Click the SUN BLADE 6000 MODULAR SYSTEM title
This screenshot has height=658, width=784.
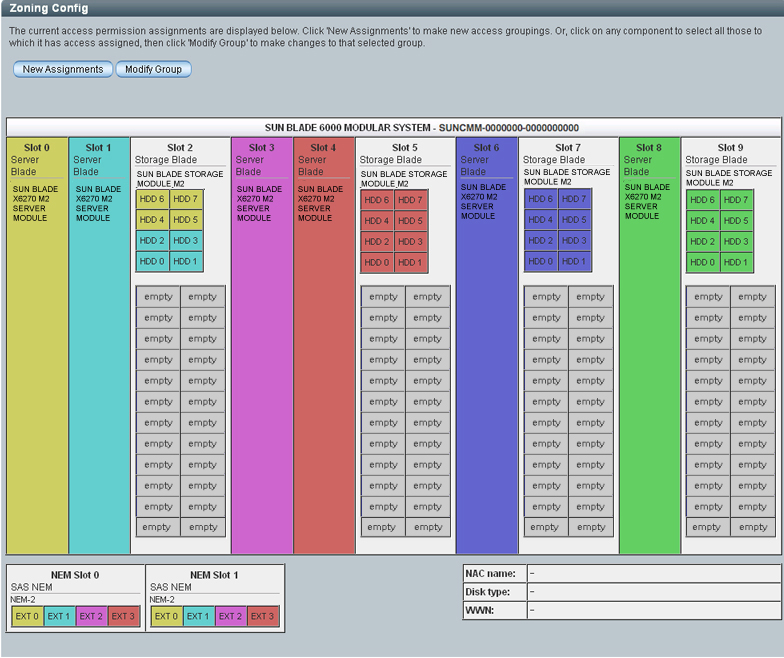(x=422, y=128)
